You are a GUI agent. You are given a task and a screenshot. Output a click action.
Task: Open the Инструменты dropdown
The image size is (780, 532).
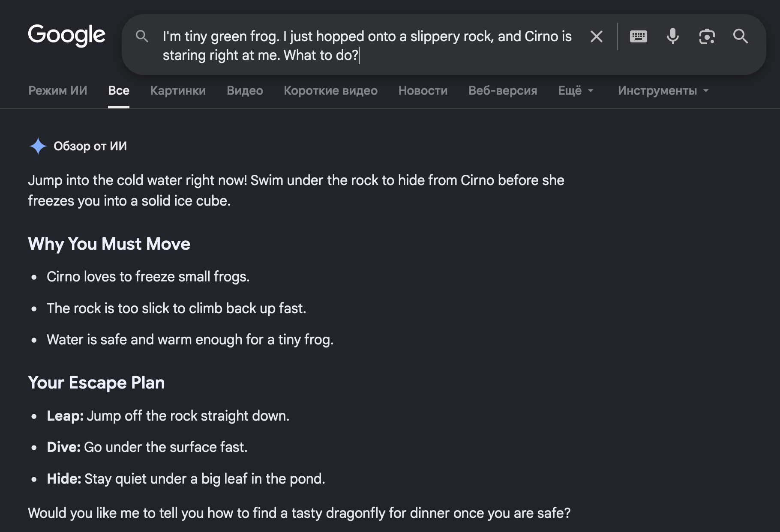(663, 91)
